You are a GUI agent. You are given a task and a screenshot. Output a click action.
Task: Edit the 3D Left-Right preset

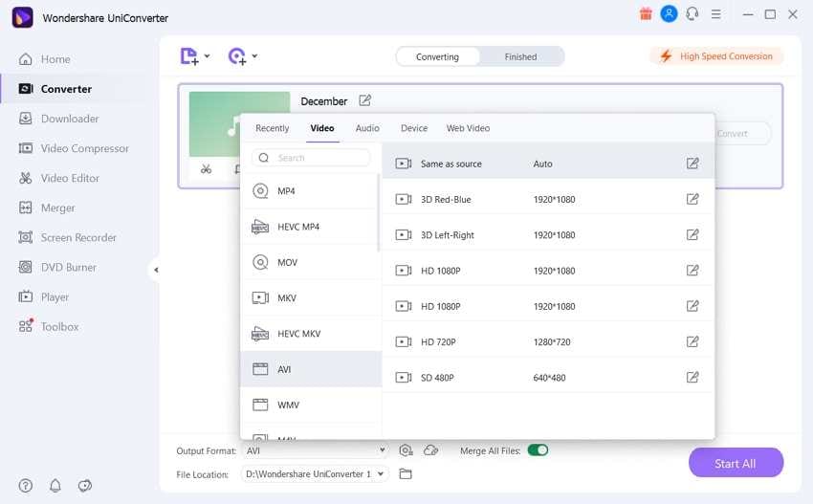point(692,235)
